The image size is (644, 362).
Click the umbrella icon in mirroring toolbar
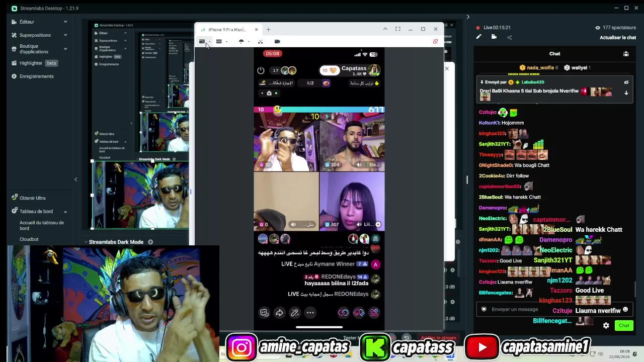[241, 42]
